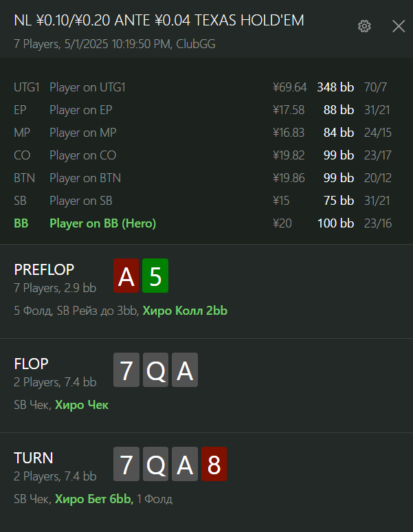Click the TURN section heading
The image size is (413, 532).
tap(34, 458)
